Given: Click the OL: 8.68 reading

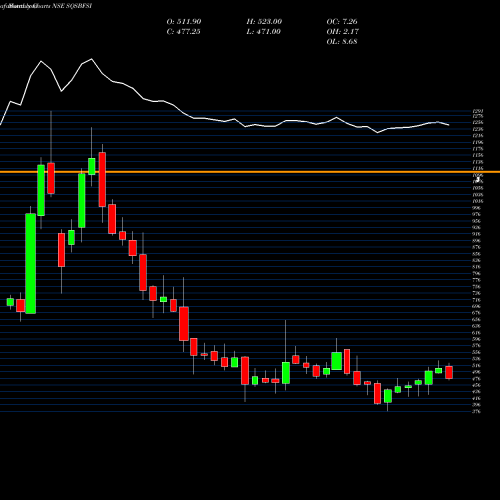Looking at the screenshot, I should [x=342, y=42].
